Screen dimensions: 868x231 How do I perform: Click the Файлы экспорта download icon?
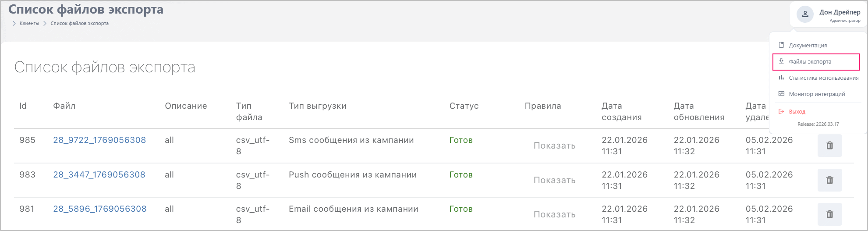pos(781,61)
